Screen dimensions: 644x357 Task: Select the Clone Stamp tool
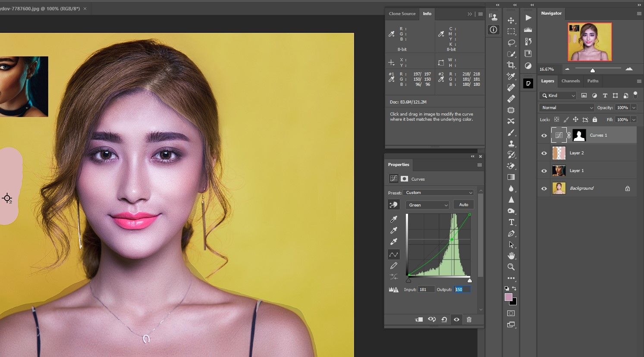511,144
